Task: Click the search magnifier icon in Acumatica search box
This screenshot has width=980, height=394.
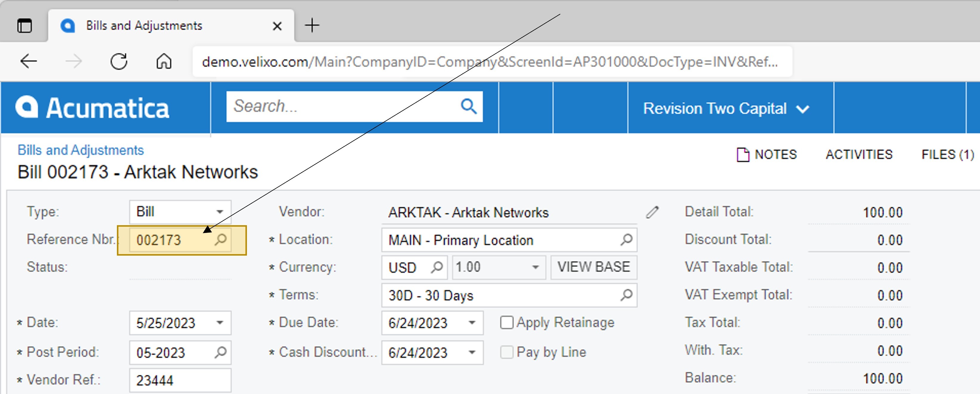Action: pos(468,106)
